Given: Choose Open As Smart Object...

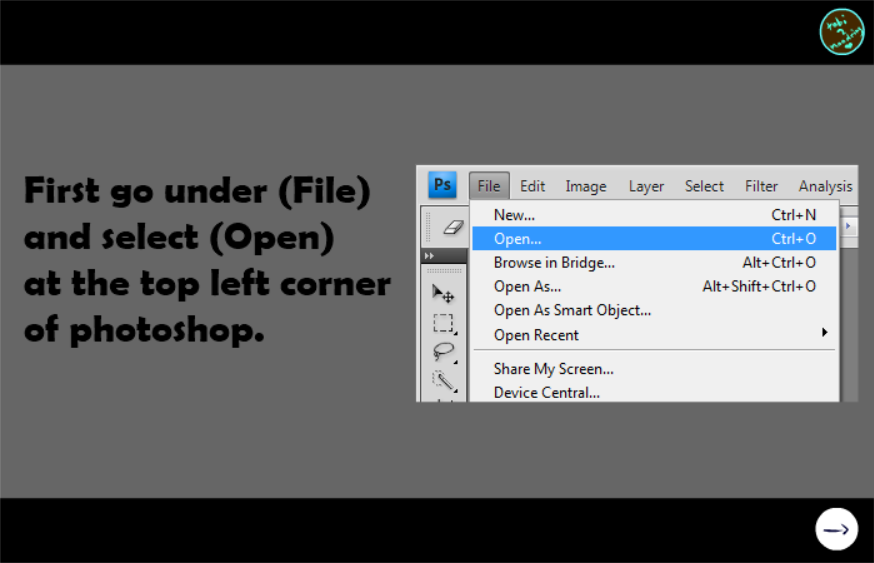Looking at the screenshot, I should point(654,310).
